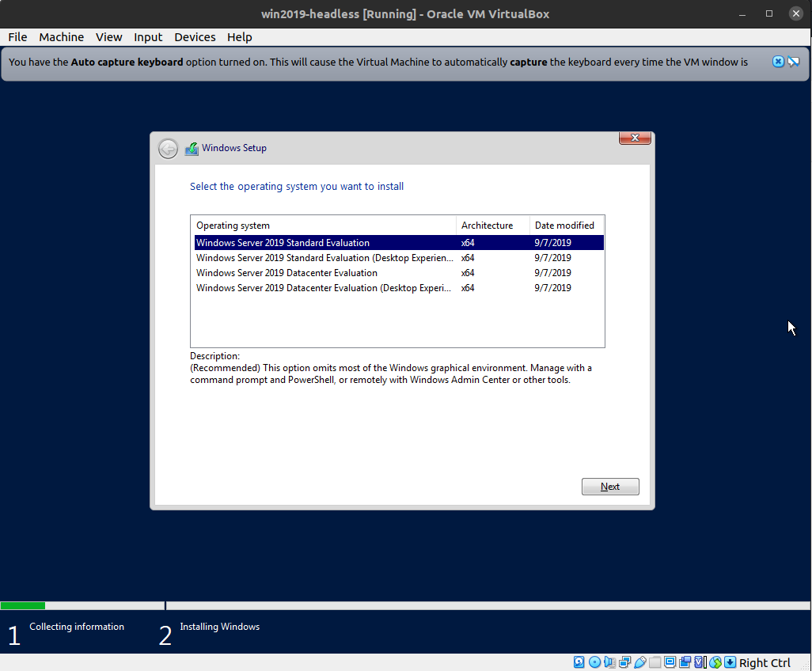The image size is (812, 671).
Task: Click the USB devices status icon
Action: click(639, 662)
